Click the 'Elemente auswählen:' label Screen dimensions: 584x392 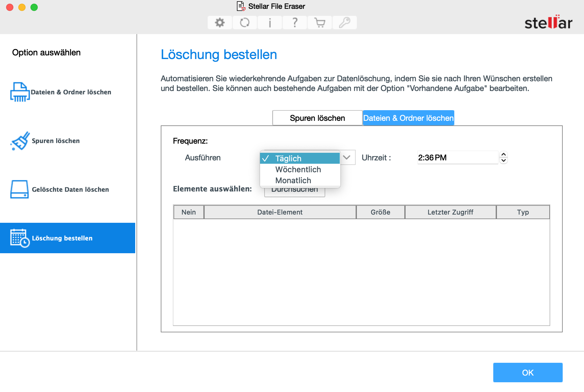click(212, 189)
